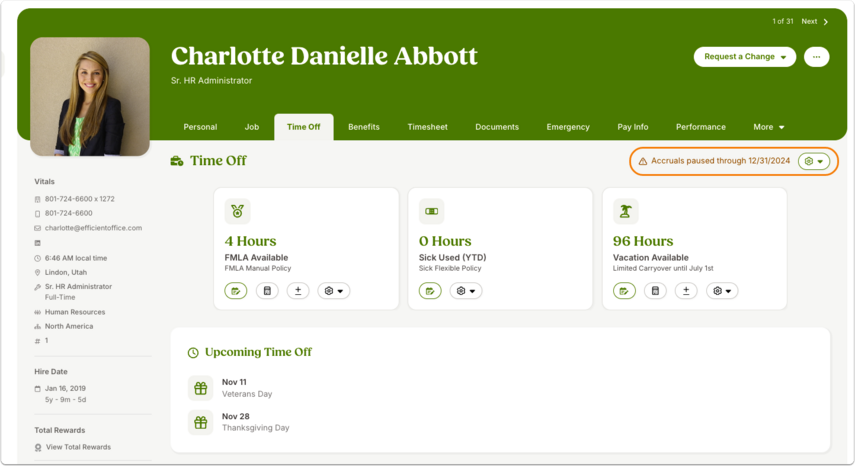
Task: Click the local time clock icon
Action: tap(38, 258)
